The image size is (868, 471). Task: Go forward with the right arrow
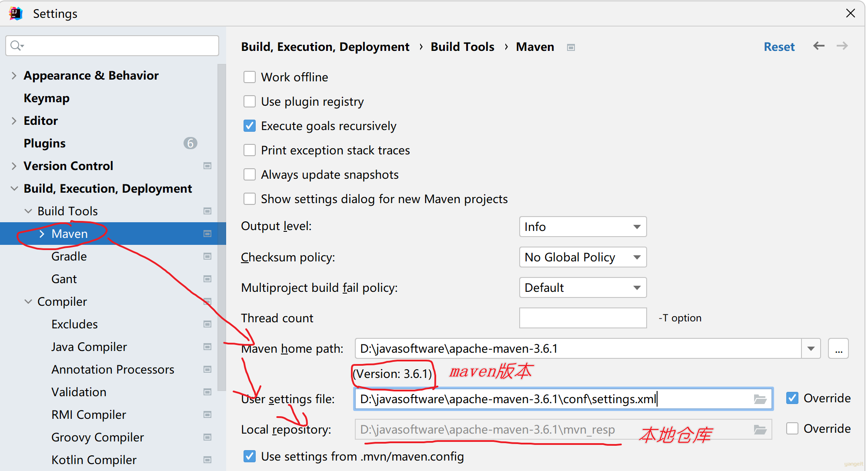tap(842, 46)
